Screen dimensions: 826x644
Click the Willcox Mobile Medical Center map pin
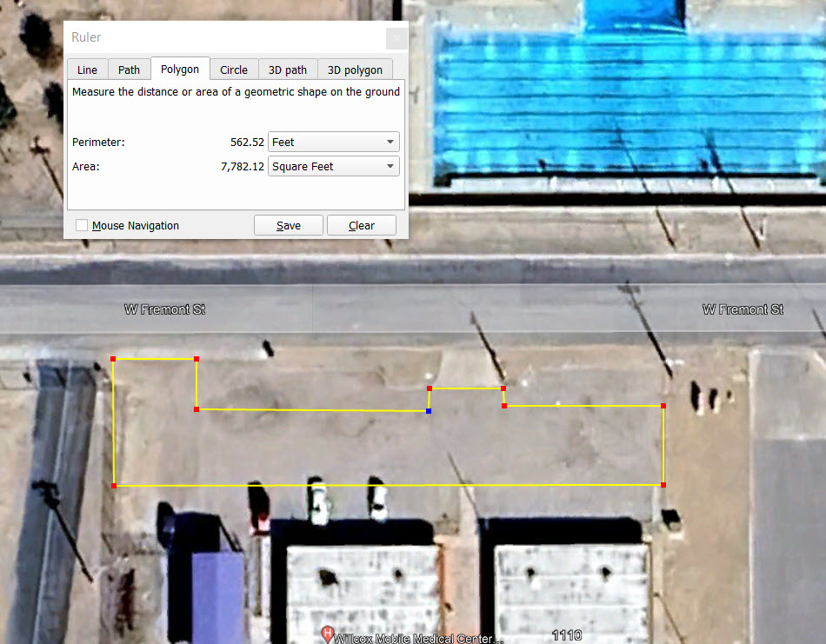[x=328, y=634]
